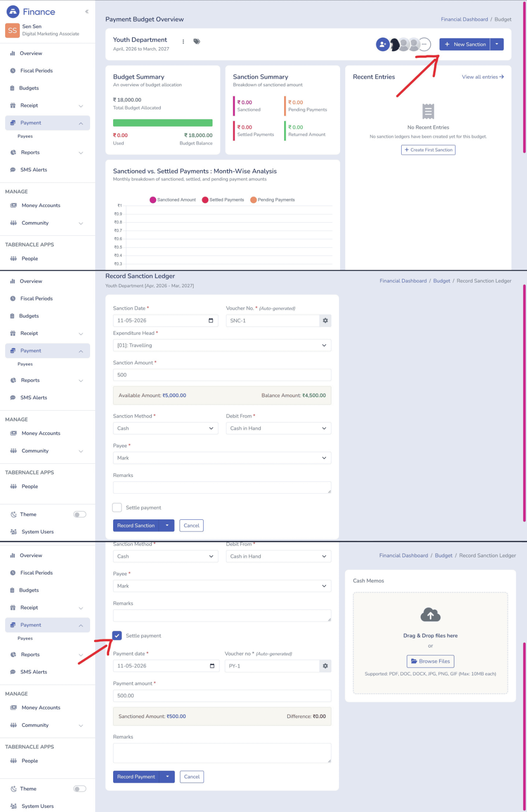Click Cancel beside Record Sanction
This screenshot has width=527, height=812.
[x=191, y=525]
